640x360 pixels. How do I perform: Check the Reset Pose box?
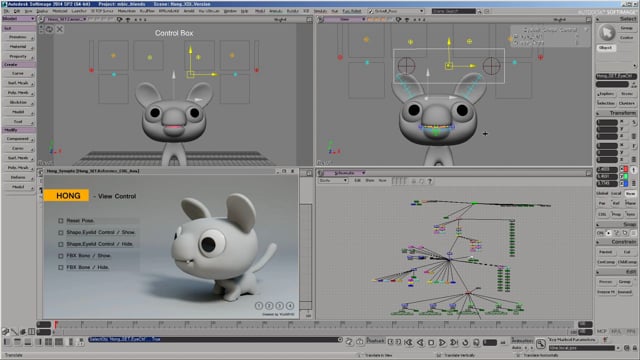point(60,220)
